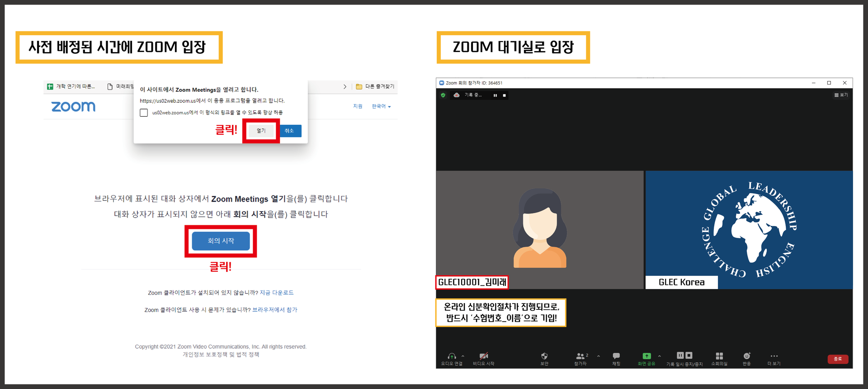This screenshot has width=868, height=389.
Task: Pause recording from bottom toolbar
Action: (x=680, y=356)
